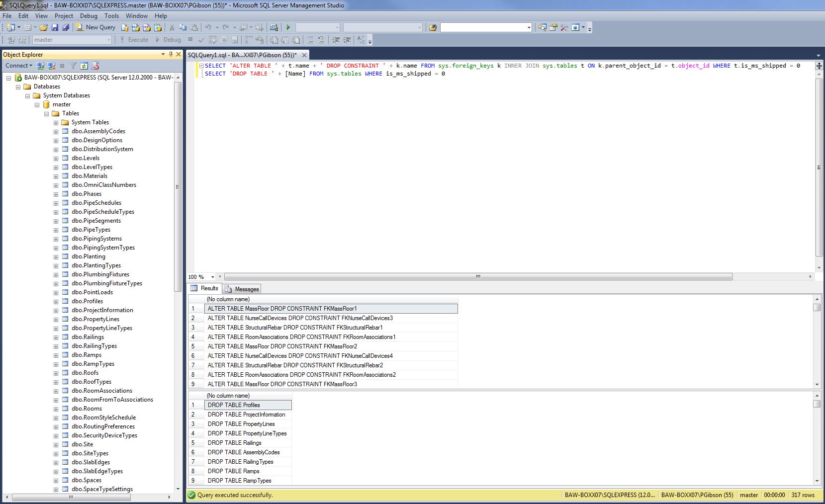Click Disconnect server icon in Object Explorer
This screenshot has width=825, height=504.
(x=51, y=66)
